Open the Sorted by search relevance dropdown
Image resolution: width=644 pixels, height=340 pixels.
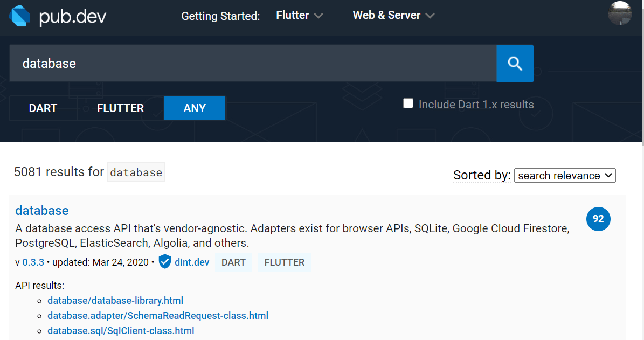(x=565, y=175)
